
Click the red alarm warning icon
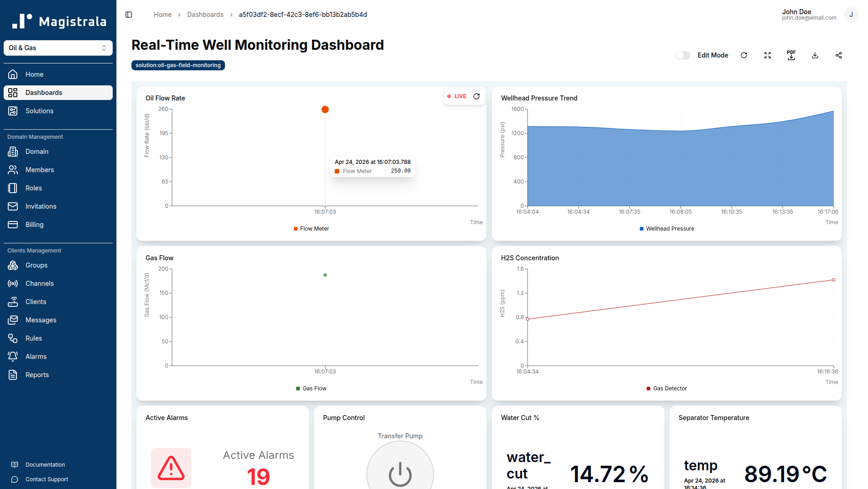click(x=171, y=468)
